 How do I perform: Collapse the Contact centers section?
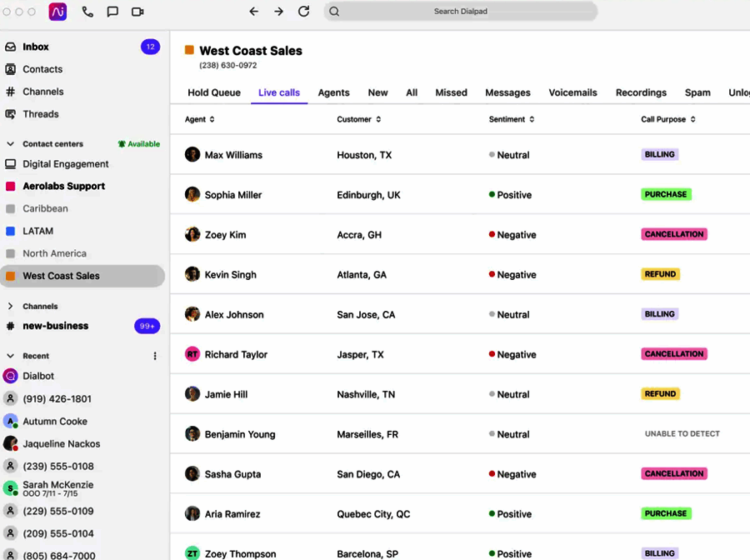(x=10, y=144)
